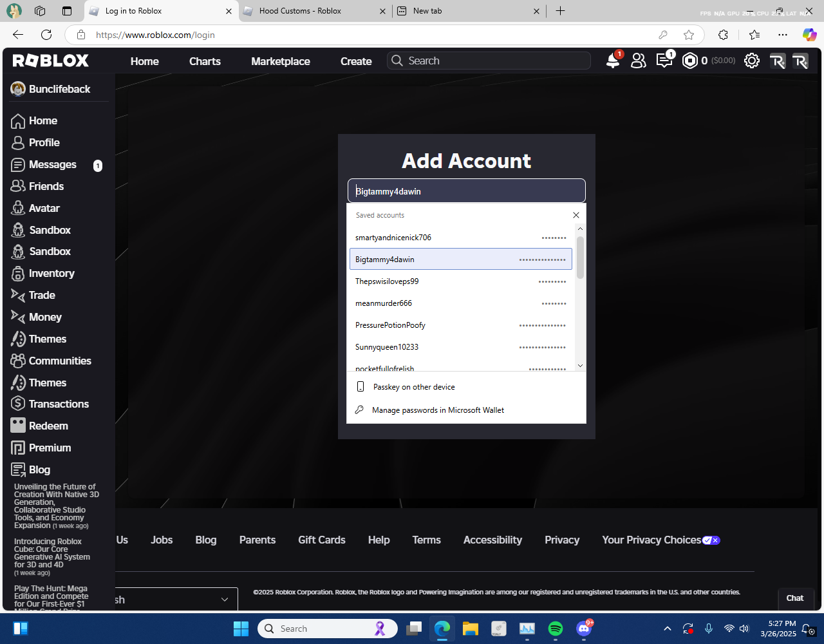Click the saved accounts scroll down arrow
Viewport: 824px width, 644px height.
[x=580, y=366]
